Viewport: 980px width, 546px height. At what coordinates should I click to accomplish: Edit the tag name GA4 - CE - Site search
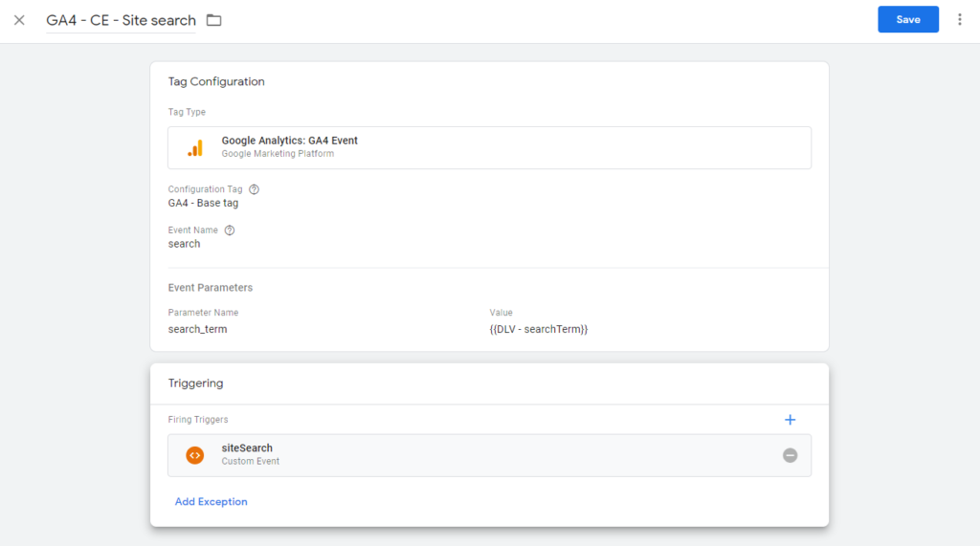(x=121, y=21)
